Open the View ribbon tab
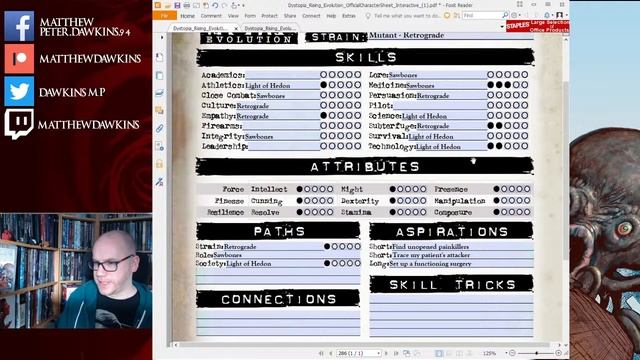This screenshot has height=360, width=640. point(233,16)
